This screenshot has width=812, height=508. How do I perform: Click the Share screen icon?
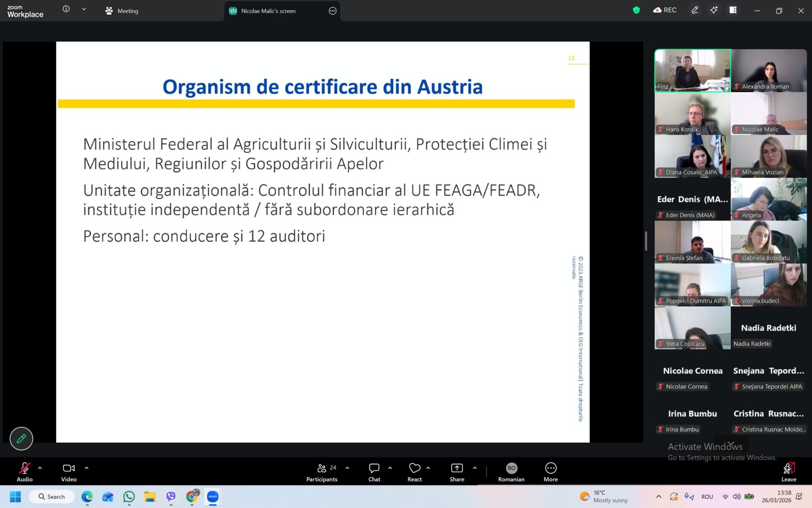click(457, 472)
